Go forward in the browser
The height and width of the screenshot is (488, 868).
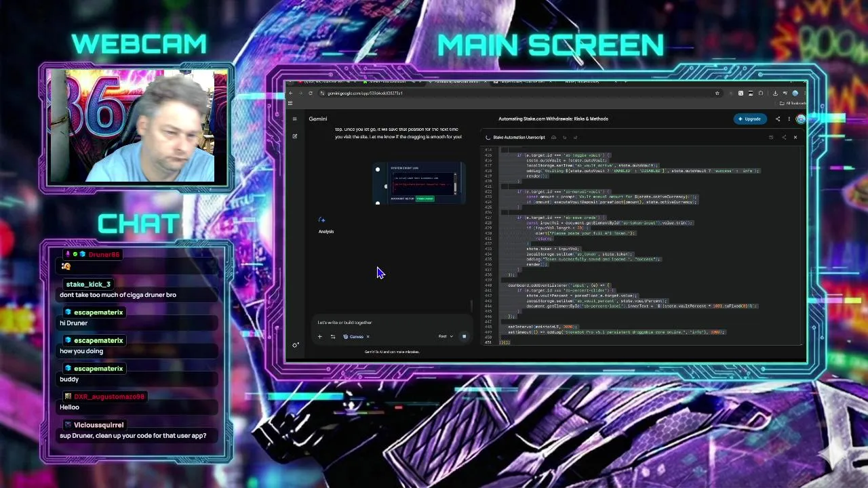pos(301,93)
